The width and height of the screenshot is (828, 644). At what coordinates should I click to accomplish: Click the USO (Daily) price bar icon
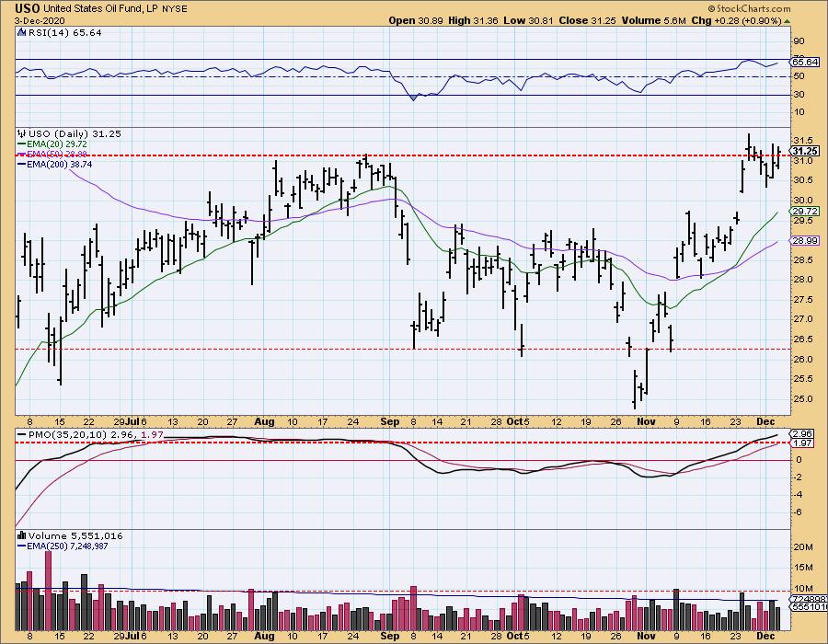(22, 133)
